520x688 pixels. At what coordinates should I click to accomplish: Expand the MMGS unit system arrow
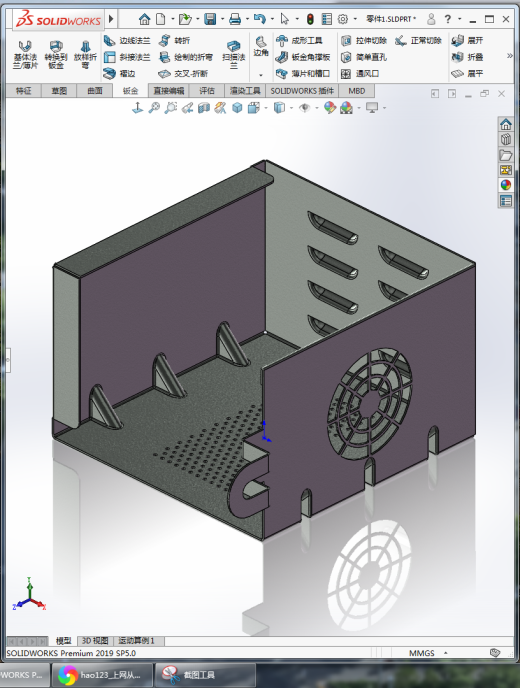coord(445,653)
